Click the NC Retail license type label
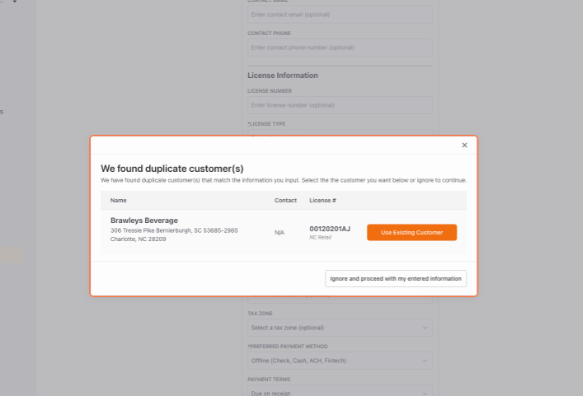Screen dimensions: 583x396 pyautogui.click(x=320, y=237)
